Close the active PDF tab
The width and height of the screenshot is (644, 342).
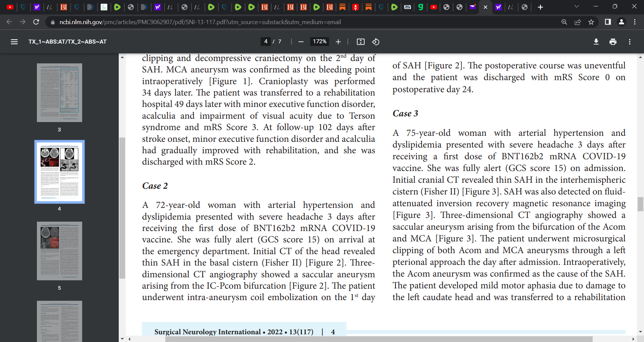[485, 7]
